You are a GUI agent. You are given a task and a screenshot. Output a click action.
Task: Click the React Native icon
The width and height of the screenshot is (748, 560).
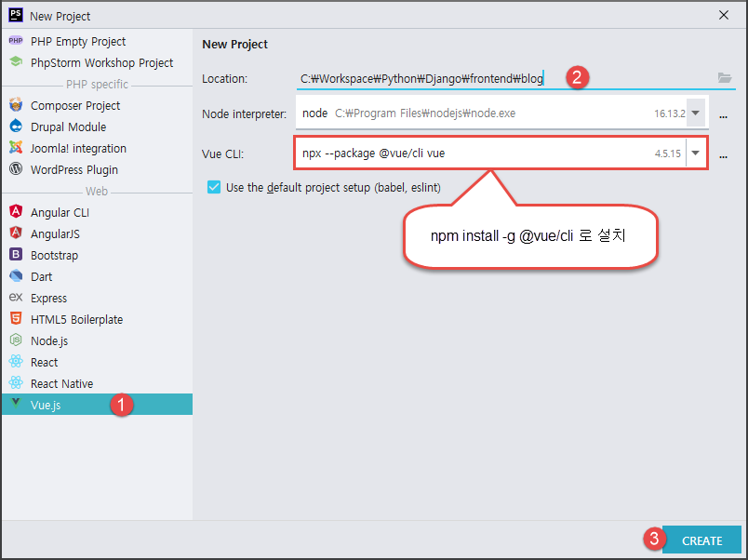click(x=16, y=382)
